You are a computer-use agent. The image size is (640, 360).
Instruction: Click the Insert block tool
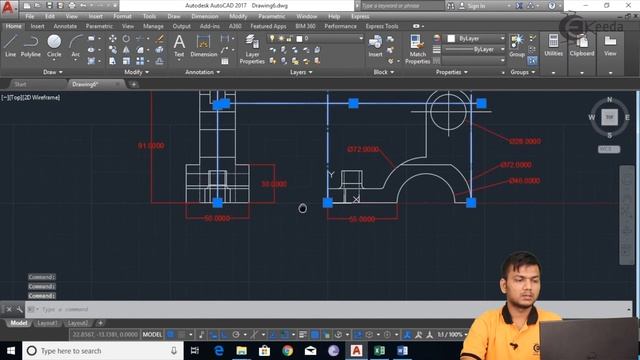point(375,45)
